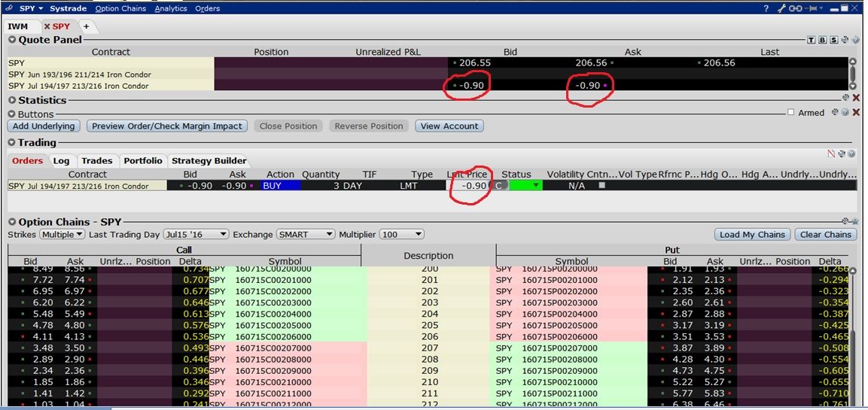Click the Clear Chains button
Screen dimensions: 868x410
click(825, 235)
